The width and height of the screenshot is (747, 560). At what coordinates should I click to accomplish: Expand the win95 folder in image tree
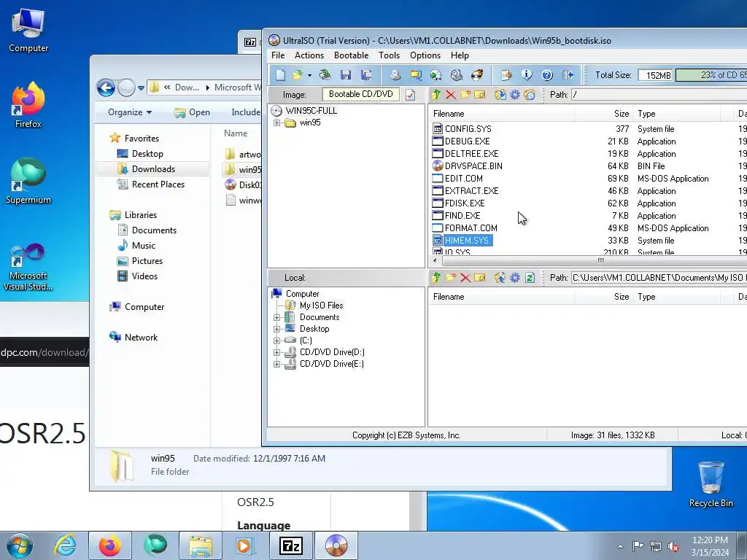click(x=276, y=122)
